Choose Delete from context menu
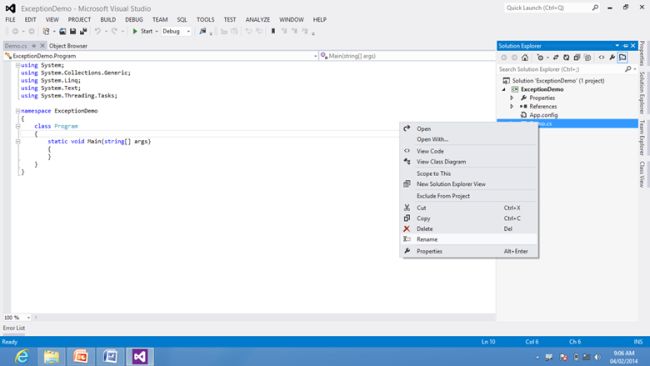Screen dimensions: 650x366 469,229
